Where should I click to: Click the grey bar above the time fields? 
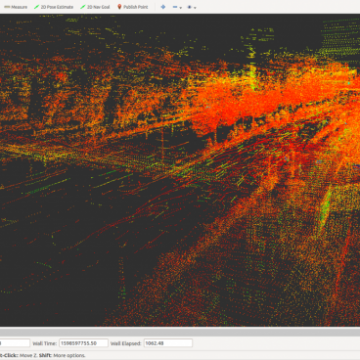pyautogui.click(x=180, y=331)
